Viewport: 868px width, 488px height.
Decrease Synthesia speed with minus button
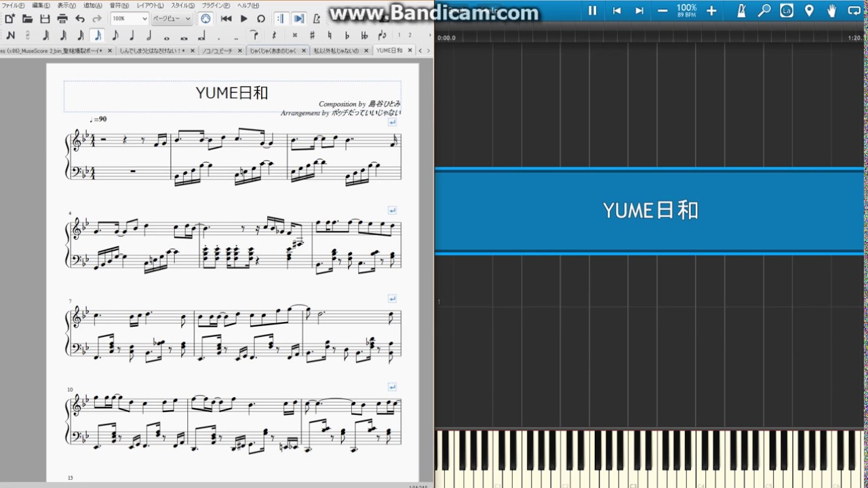pyautogui.click(x=663, y=10)
